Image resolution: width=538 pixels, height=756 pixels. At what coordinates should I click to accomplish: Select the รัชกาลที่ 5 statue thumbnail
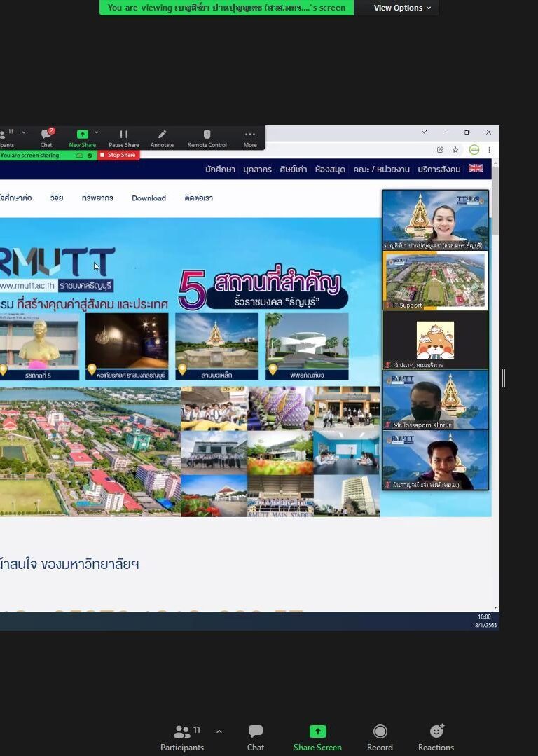[39, 347]
